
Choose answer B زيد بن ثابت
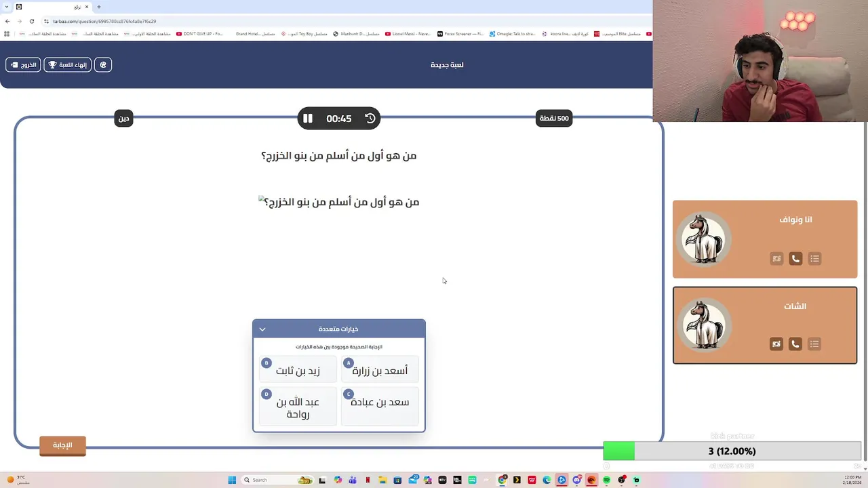point(298,370)
